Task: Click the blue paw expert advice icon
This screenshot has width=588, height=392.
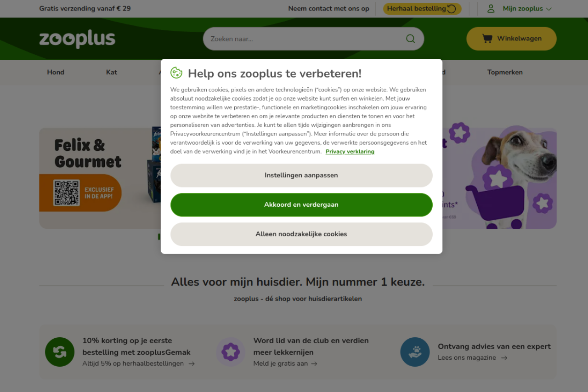Action: coord(415,352)
